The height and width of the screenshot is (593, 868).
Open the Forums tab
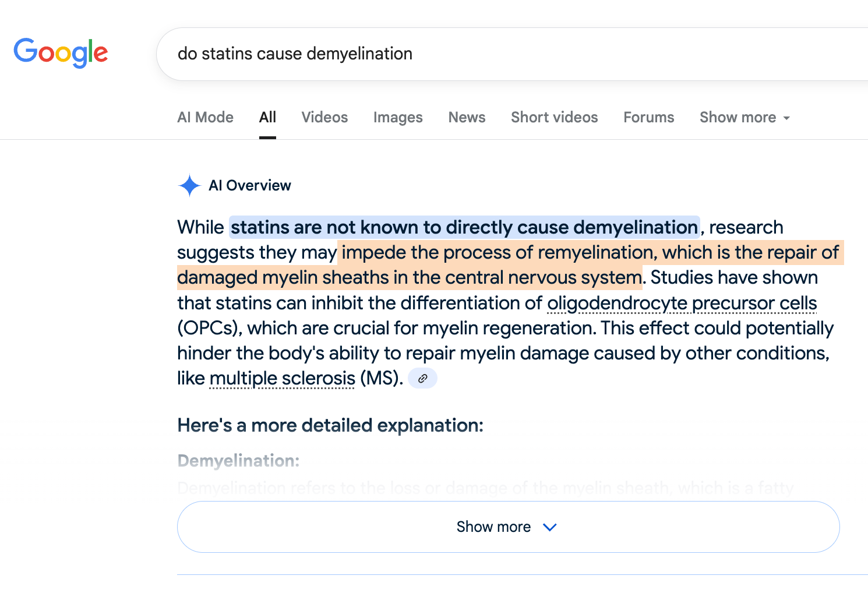(x=648, y=118)
